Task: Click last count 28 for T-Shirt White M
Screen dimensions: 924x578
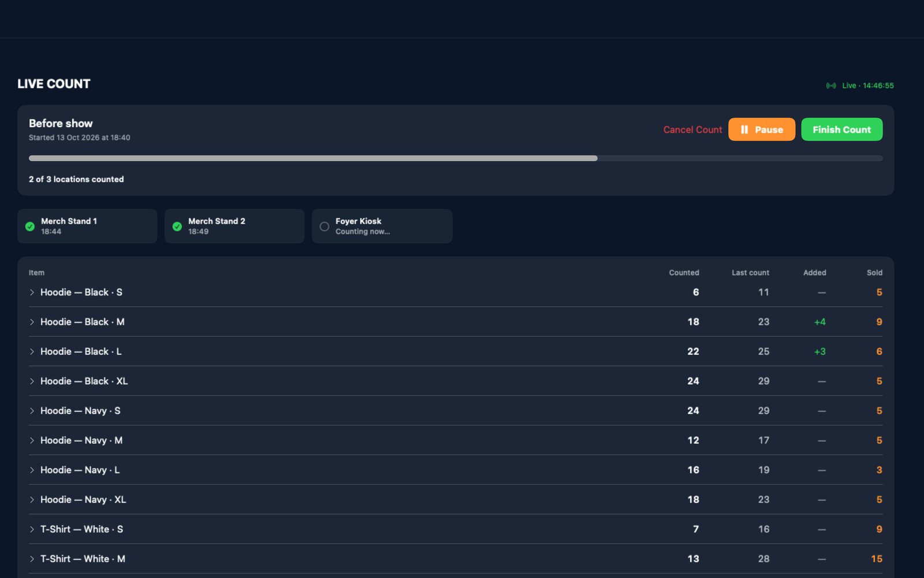Action: point(763,559)
